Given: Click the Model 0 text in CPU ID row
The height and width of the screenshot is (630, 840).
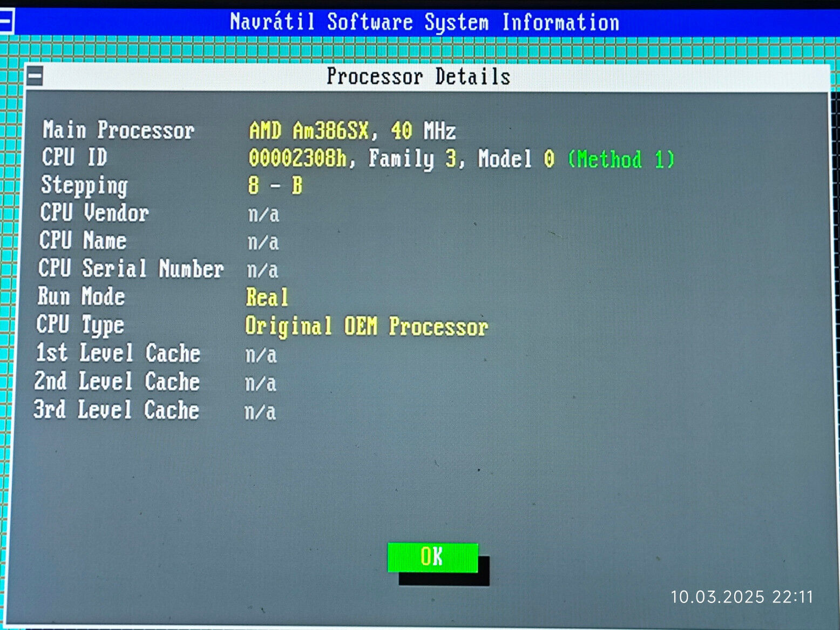Looking at the screenshot, I should point(517,159).
